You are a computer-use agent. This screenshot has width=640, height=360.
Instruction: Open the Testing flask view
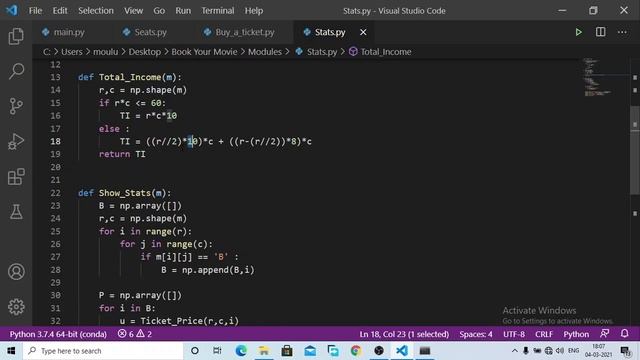16,212
